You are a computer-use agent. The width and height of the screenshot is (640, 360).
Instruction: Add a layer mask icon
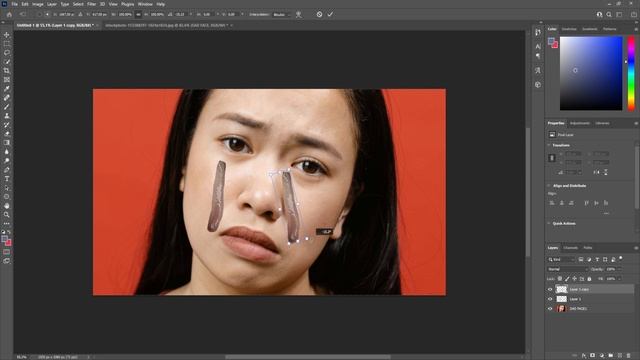(x=593, y=356)
